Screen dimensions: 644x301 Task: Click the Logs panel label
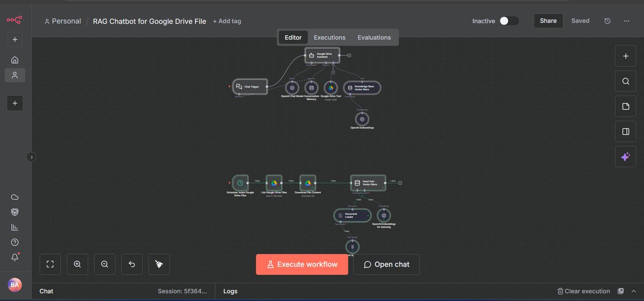click(x=230, y=291)
